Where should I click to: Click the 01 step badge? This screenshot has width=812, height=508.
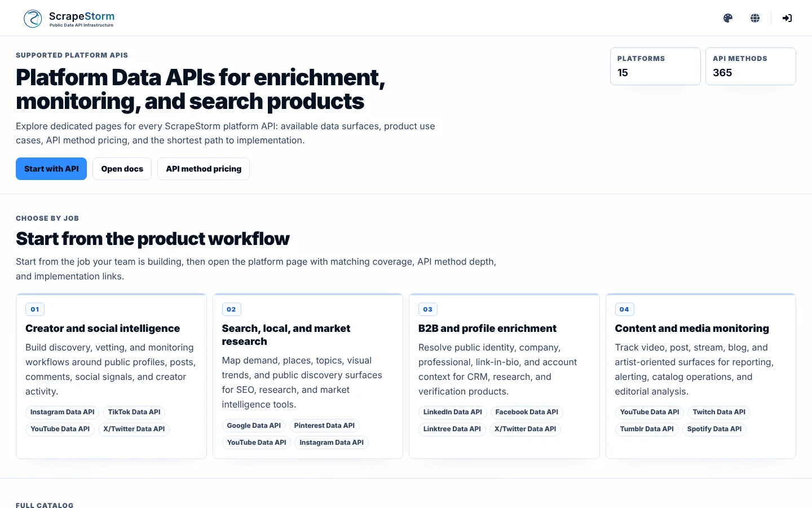point(35,309)
